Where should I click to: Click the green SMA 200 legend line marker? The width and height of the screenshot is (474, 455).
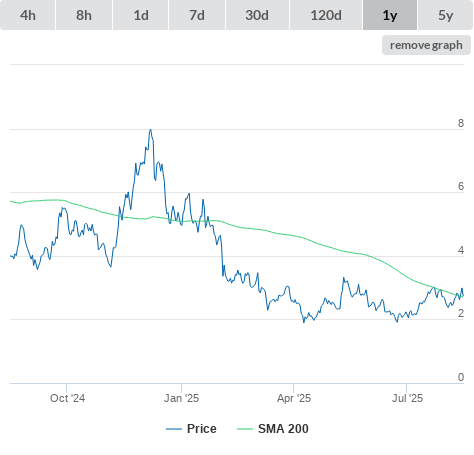coord(245,429)
